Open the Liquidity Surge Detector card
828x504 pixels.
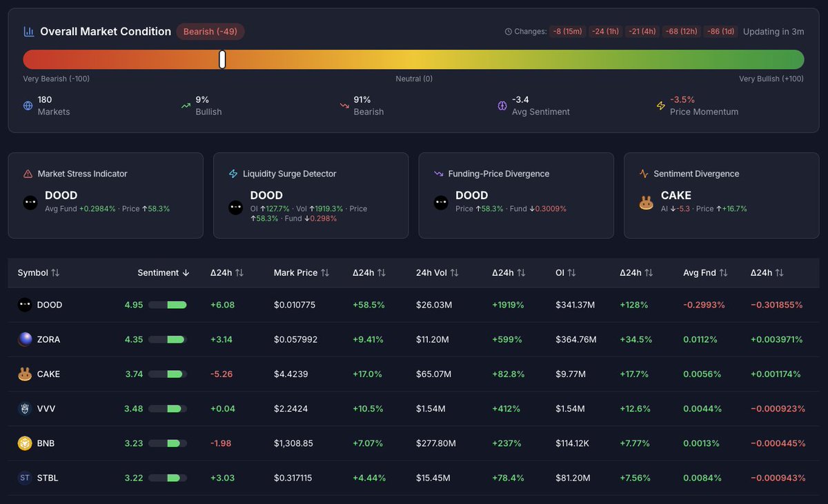(x=311, y=196)
